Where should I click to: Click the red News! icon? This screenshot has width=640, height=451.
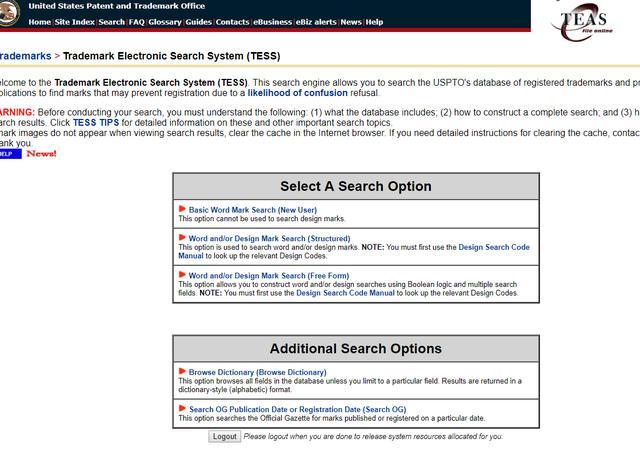coord(41,154)
